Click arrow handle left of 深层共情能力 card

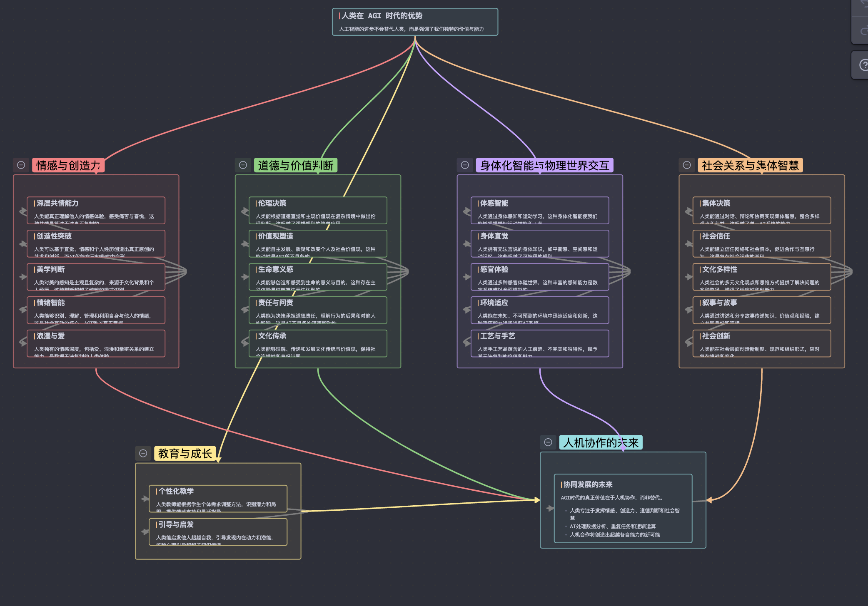23,211
